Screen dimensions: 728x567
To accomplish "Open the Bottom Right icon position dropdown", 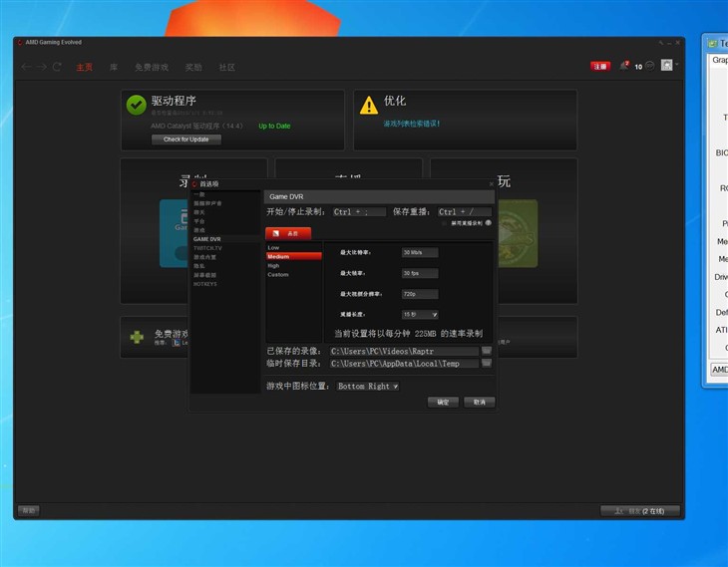I will [367, 386].
